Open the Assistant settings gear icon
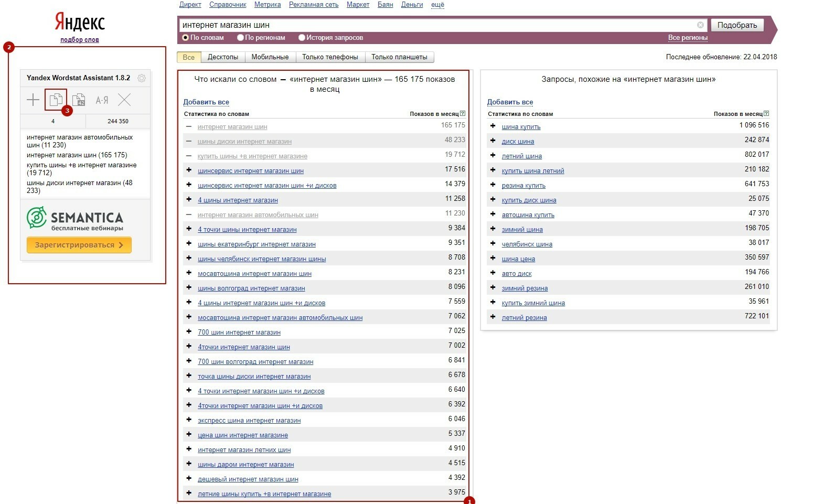This screenshot has height=504, width=813. pyautogui.click(x=142, y=78)
